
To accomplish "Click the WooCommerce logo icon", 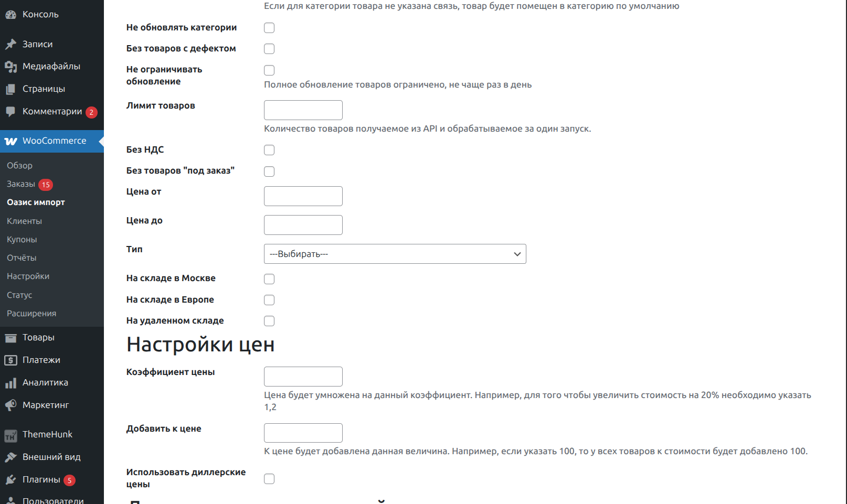I will click(10, 141).
